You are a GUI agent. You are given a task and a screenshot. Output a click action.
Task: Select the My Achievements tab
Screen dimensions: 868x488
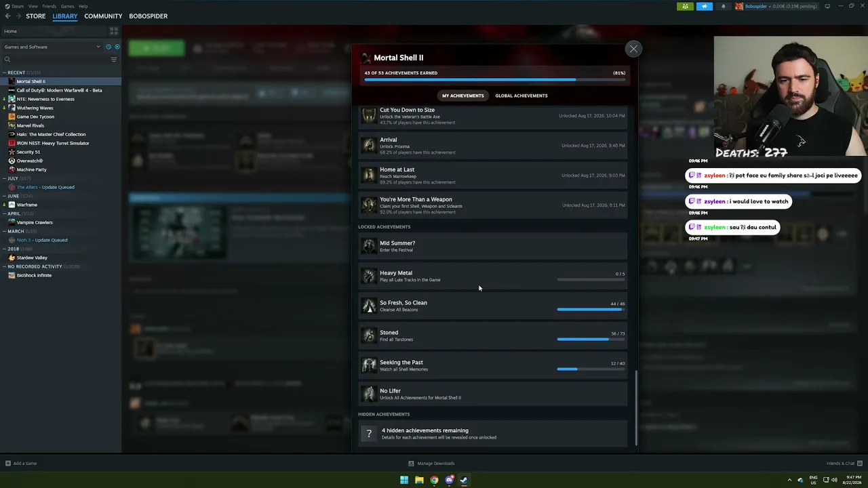463,96
